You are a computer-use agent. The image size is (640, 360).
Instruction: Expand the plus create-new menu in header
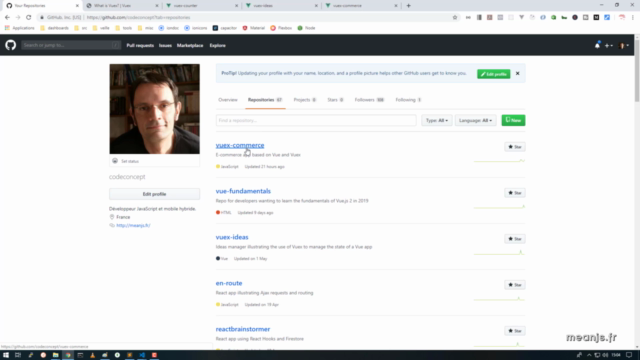[609, 46]
